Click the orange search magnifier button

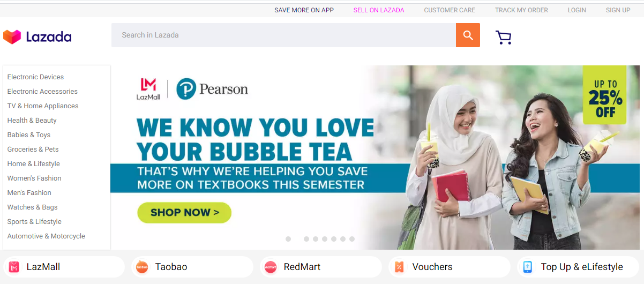click(468, 35)
